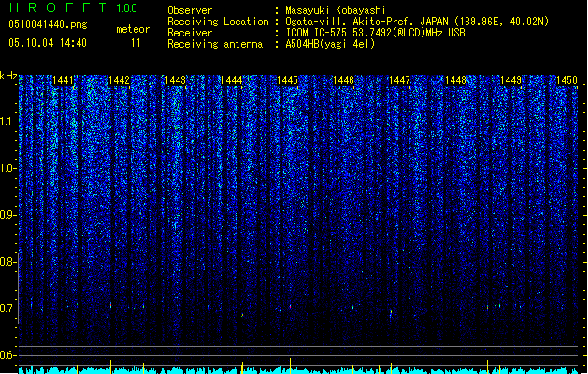Select the ICOM IC-575 receiver value
588x374 pixels.
(x=375, y=33)
